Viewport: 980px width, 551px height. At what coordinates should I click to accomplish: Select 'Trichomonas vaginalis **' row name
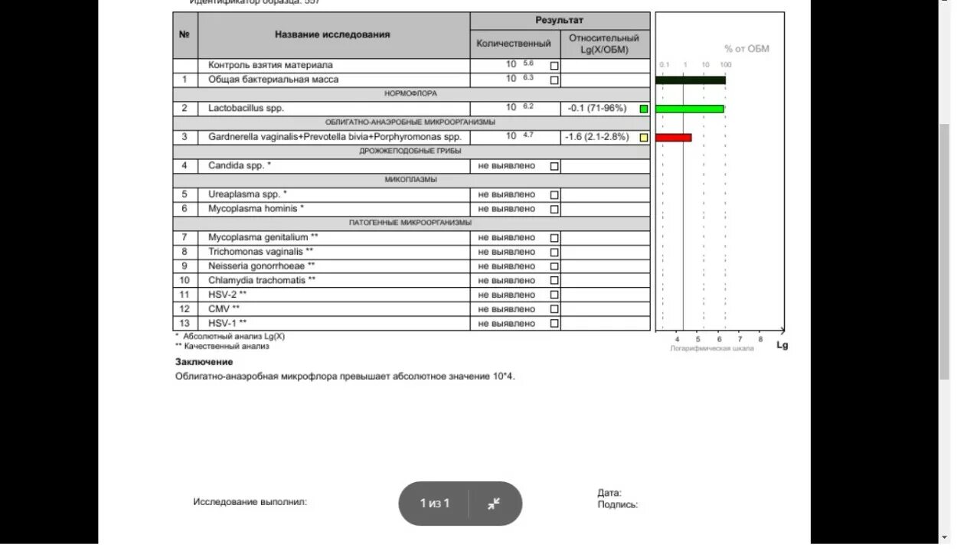[260, 252]
